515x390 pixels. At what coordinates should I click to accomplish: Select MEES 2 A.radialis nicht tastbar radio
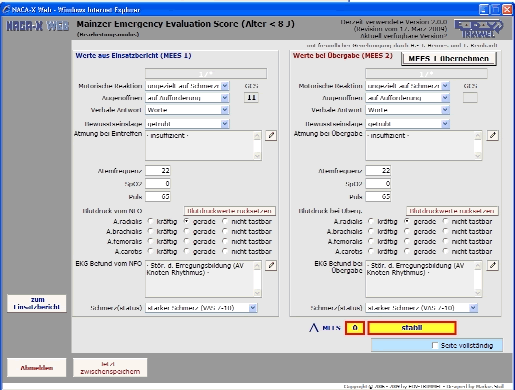coord(445,221)
